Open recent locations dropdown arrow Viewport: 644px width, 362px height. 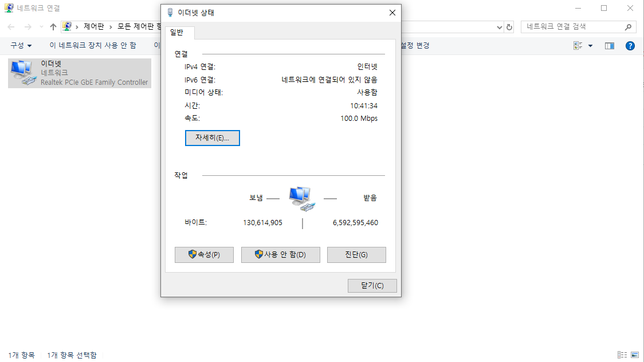point(41,27)
